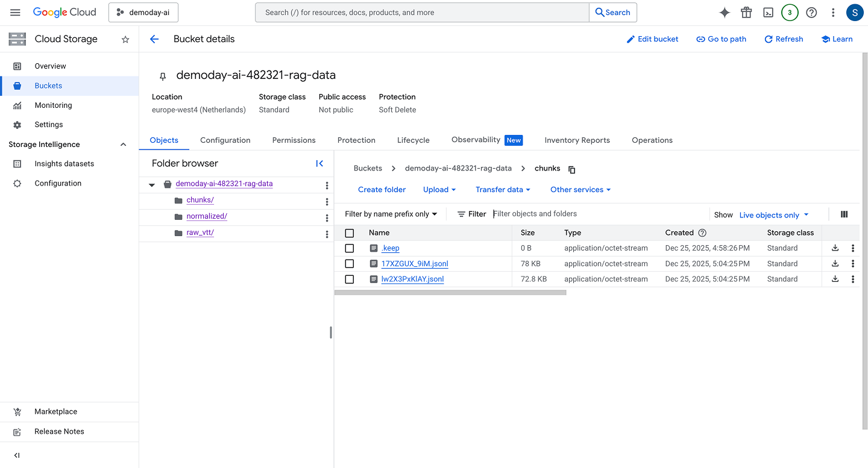Open the main navigation hamburger menu

click(15, 13)
